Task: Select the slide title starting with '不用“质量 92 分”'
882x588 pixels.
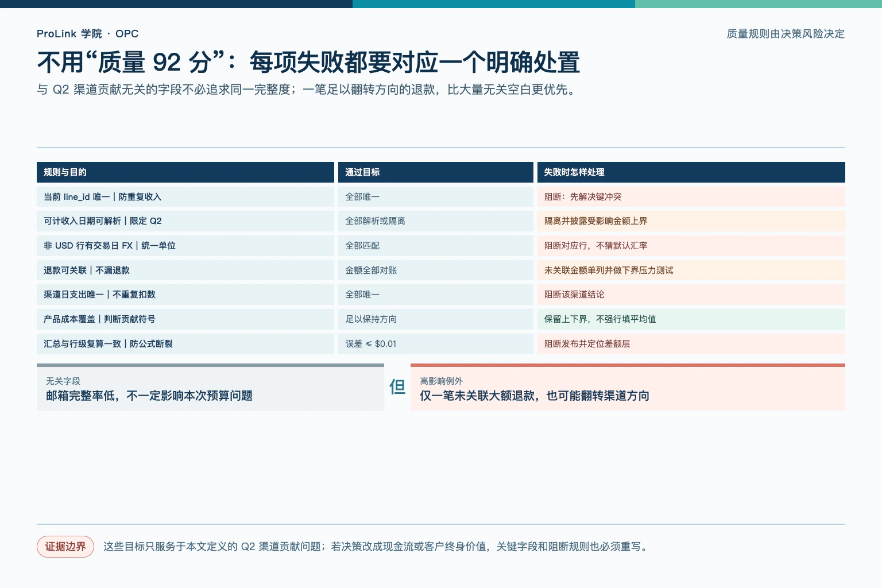Action: [308, 62]
